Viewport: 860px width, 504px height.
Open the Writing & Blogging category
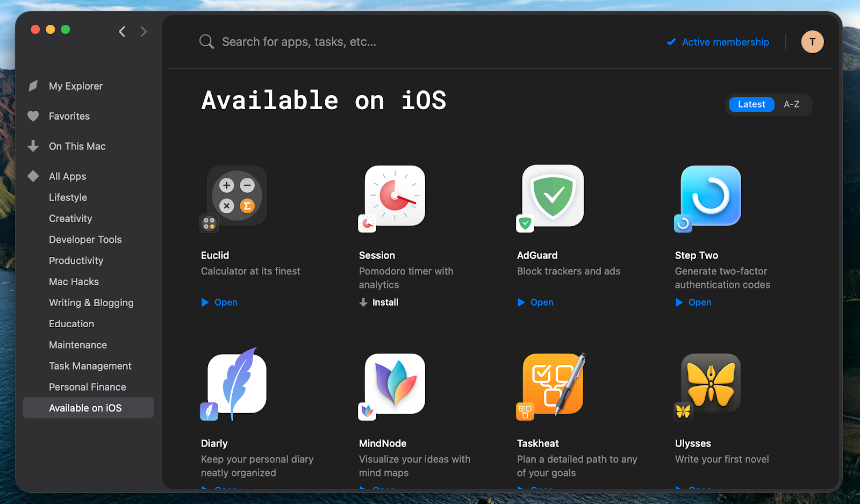[x=91, y=303]
